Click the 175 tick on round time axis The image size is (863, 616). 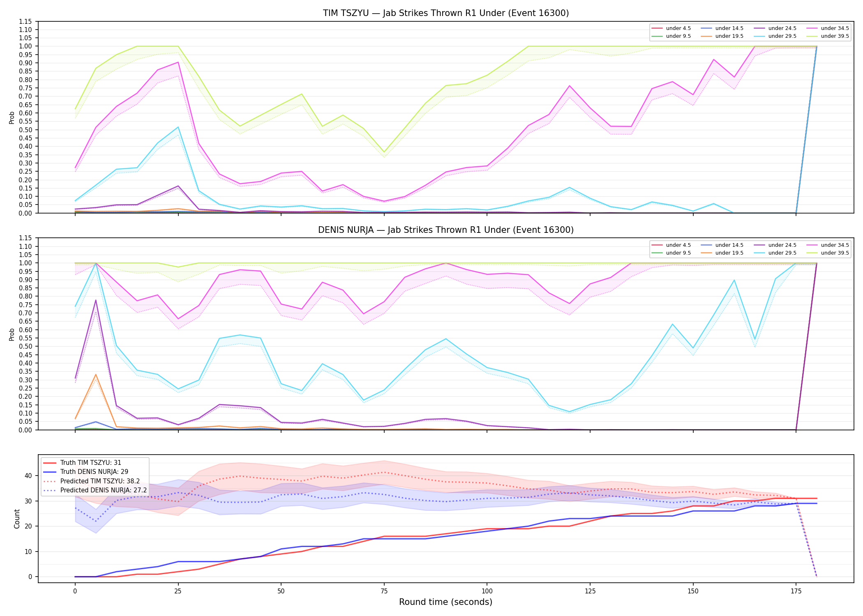click(x=796, y=591)
